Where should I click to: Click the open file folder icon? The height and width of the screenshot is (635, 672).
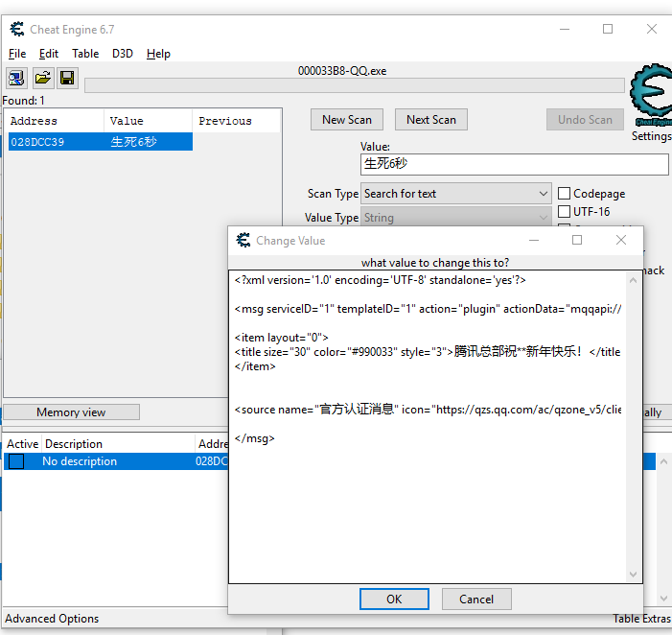43,78
